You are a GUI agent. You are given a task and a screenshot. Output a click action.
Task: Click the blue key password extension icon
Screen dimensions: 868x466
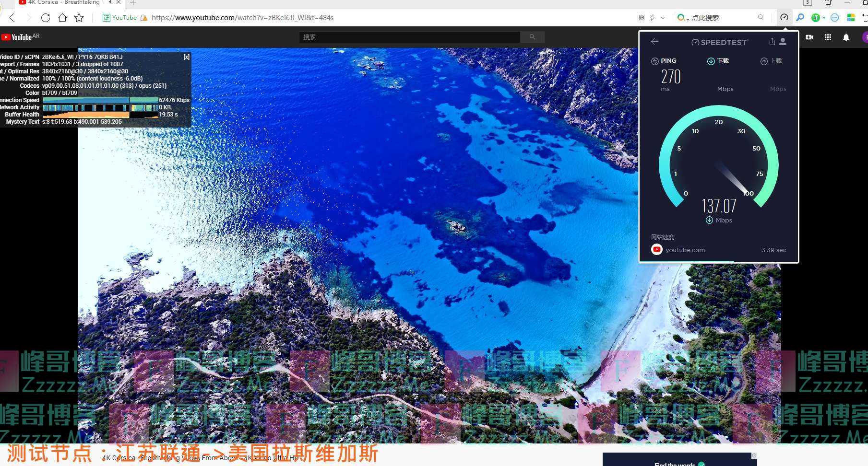[x=800, y=18]
